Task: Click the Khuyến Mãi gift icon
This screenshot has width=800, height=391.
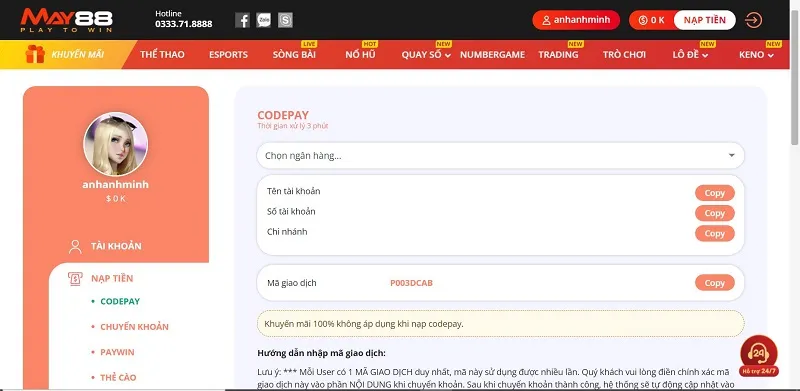Action: (35, 54)
